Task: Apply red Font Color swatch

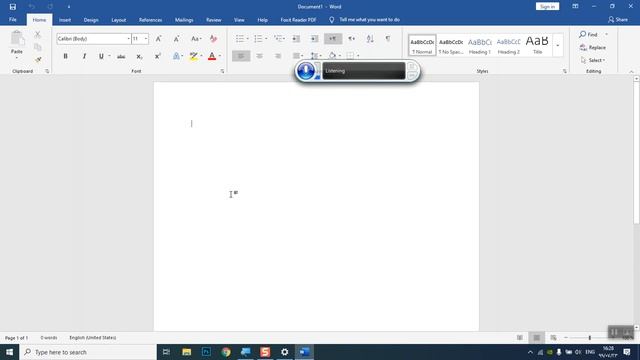Action: click(x=212, y=56)
